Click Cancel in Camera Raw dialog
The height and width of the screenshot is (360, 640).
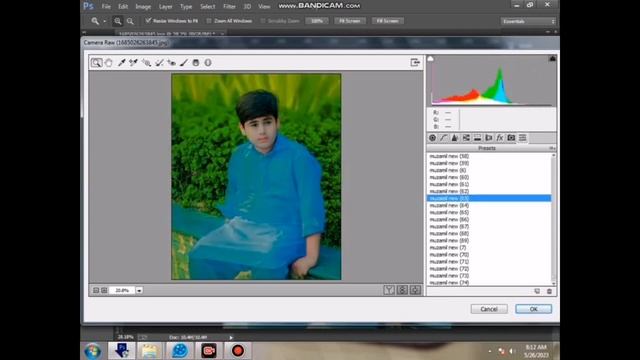point(489,309)
